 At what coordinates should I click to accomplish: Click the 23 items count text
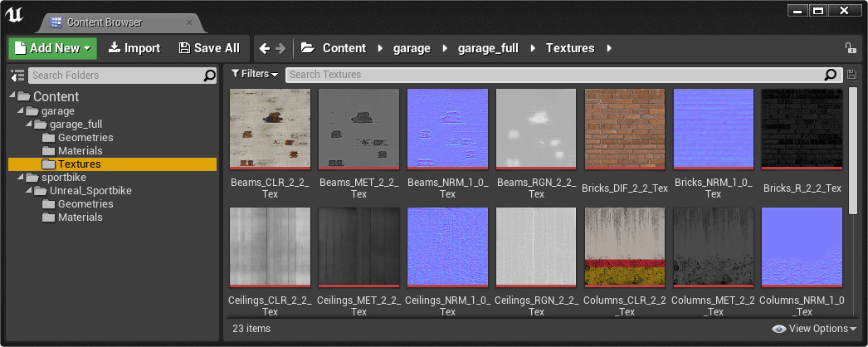coord(251,329)
